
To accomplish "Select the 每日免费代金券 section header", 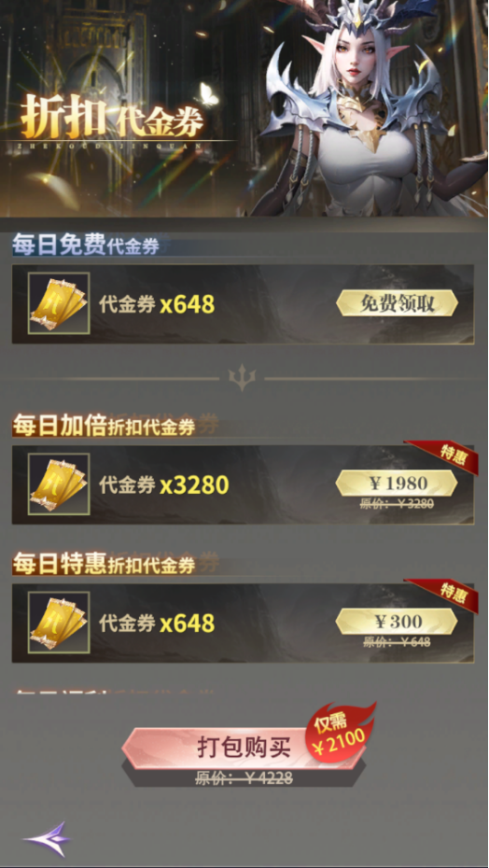I will pyautogui.click(x=86, y=245).
